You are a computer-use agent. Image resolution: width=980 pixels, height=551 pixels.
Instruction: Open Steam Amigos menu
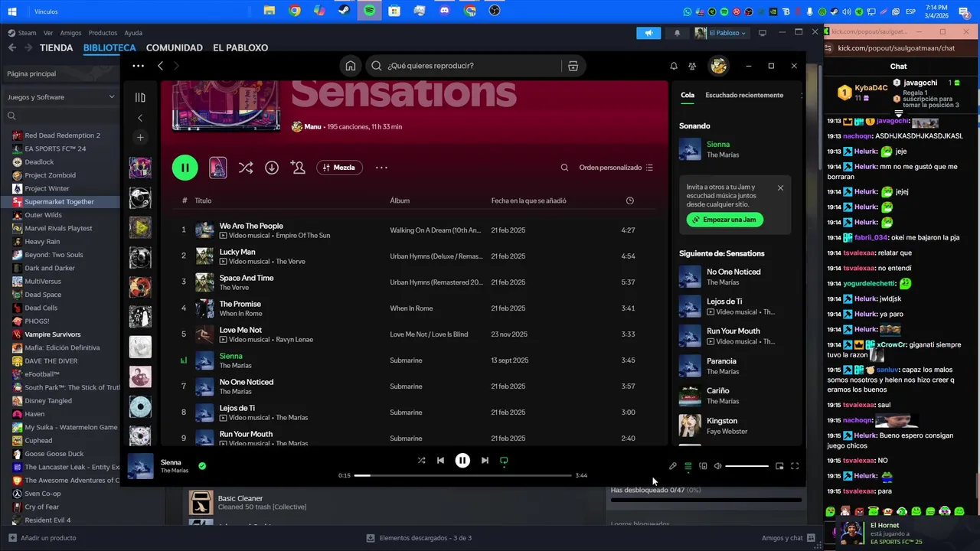(x=70, y=33)
